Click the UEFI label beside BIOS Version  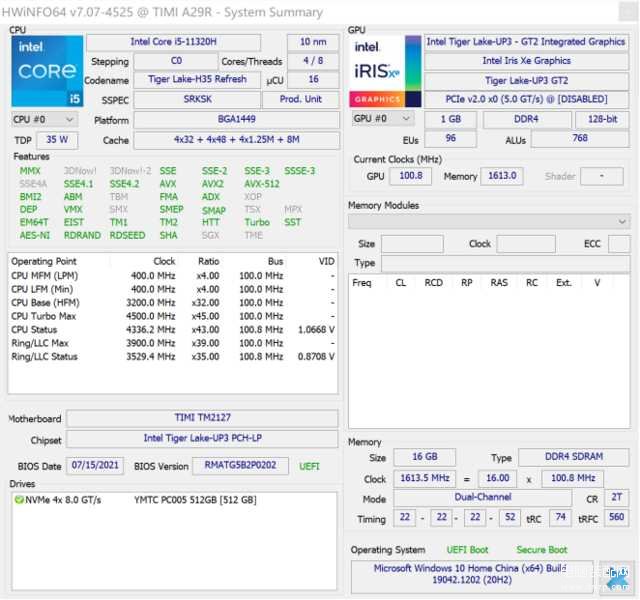pos(309,467)
